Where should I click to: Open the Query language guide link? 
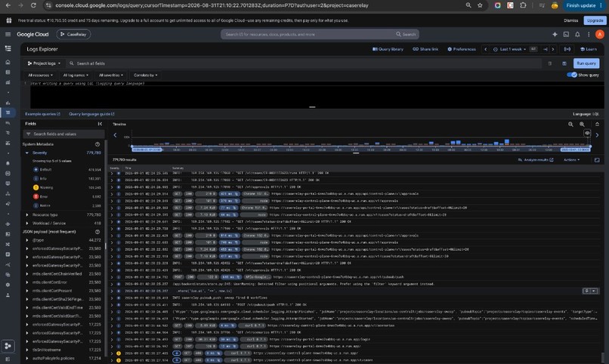tap(91, 114)
